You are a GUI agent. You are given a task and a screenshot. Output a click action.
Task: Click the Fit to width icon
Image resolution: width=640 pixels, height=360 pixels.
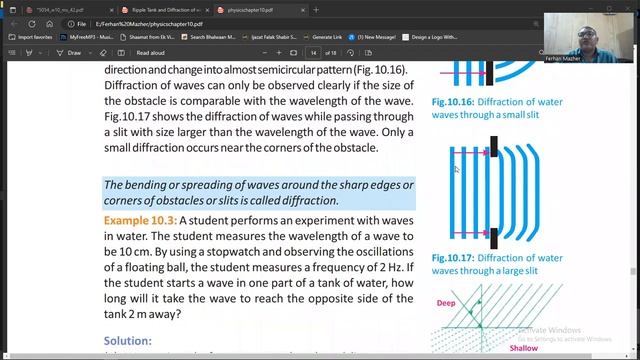click(293, 53)
